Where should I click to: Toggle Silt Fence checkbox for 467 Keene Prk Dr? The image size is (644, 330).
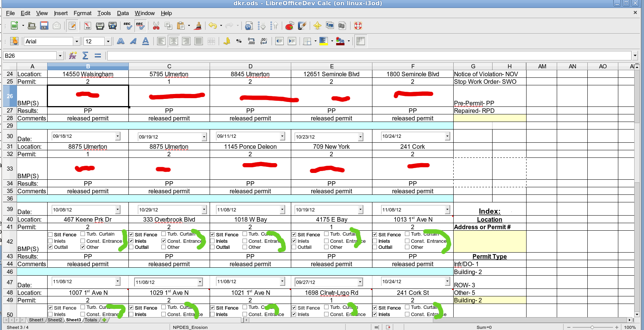(51, 234)
